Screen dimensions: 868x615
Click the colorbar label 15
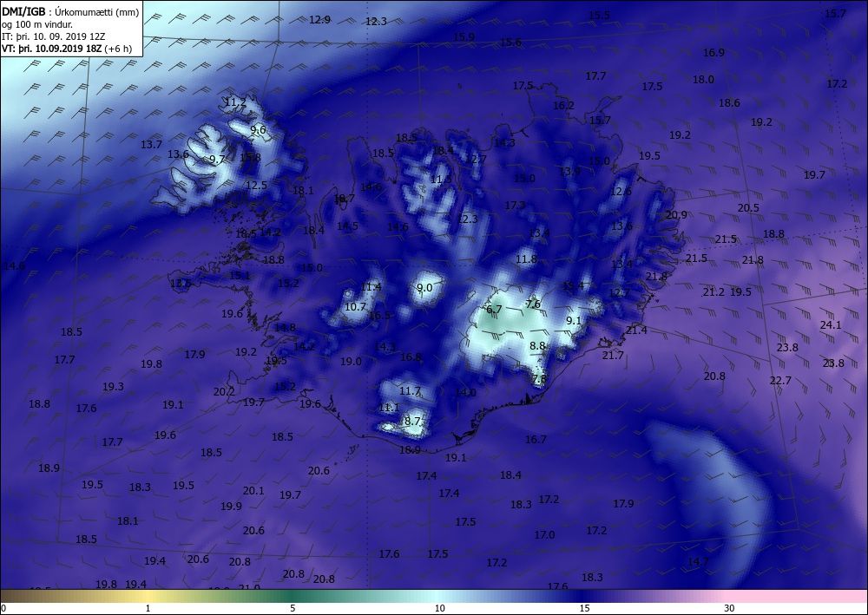(584, 608)
